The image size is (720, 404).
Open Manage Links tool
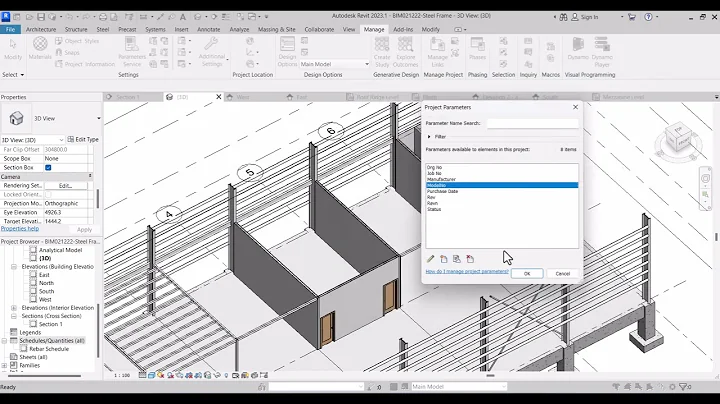[437, 51]
